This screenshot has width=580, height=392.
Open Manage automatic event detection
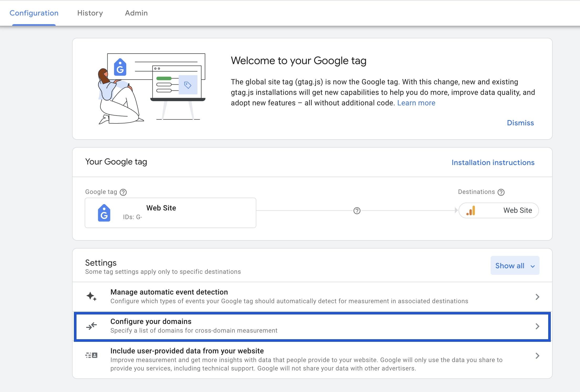point(312,297)
